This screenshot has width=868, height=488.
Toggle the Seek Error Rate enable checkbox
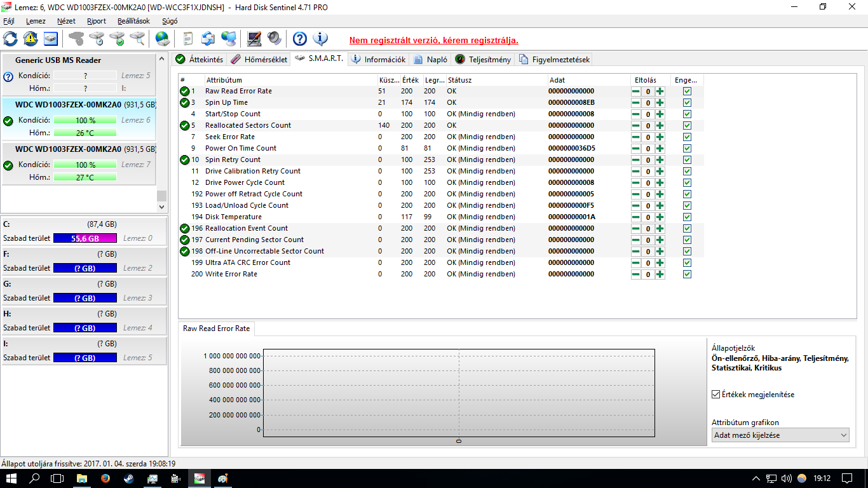click(x=687, y=137)
